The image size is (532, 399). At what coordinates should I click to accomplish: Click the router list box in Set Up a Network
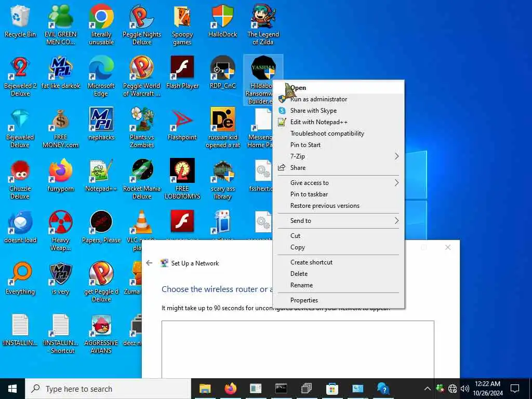tap(298, 350)
